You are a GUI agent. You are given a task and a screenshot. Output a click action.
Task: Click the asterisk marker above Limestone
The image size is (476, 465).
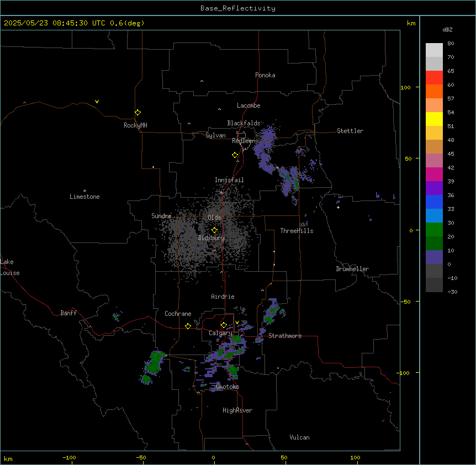tap(84, 191)
